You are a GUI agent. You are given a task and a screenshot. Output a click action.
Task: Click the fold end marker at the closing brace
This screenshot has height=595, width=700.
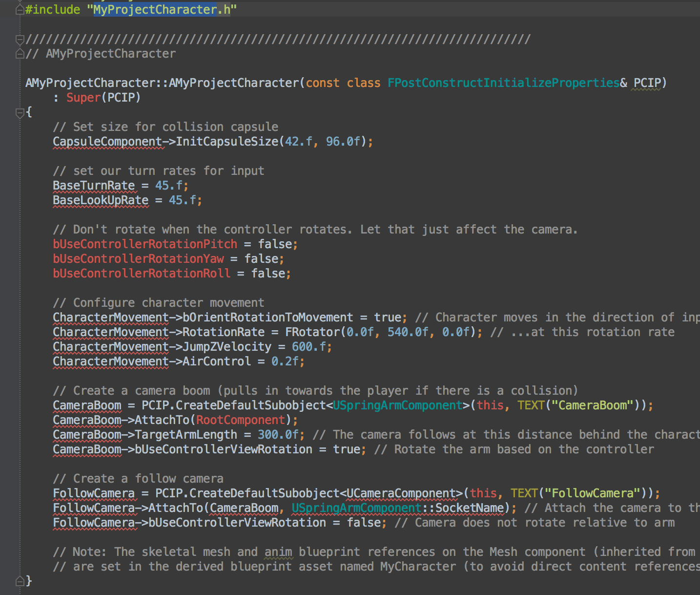click(20, 581)
